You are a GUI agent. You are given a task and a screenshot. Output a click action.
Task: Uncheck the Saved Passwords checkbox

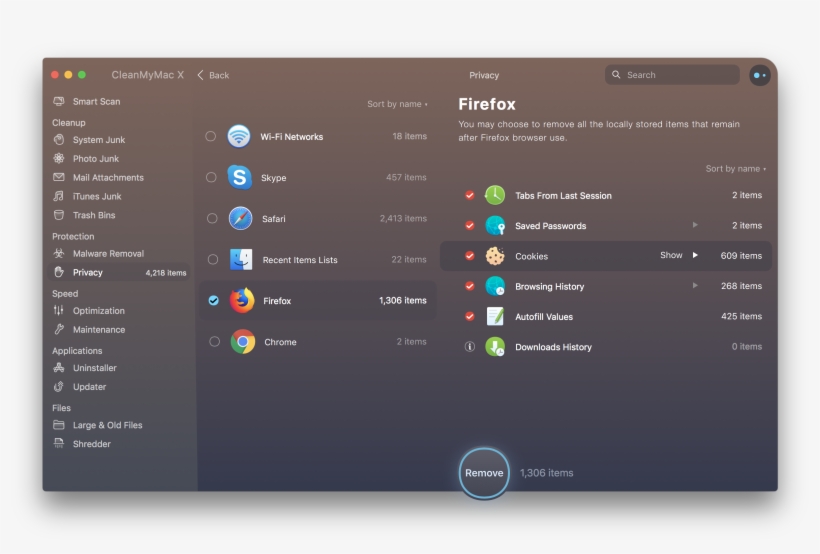470,225
